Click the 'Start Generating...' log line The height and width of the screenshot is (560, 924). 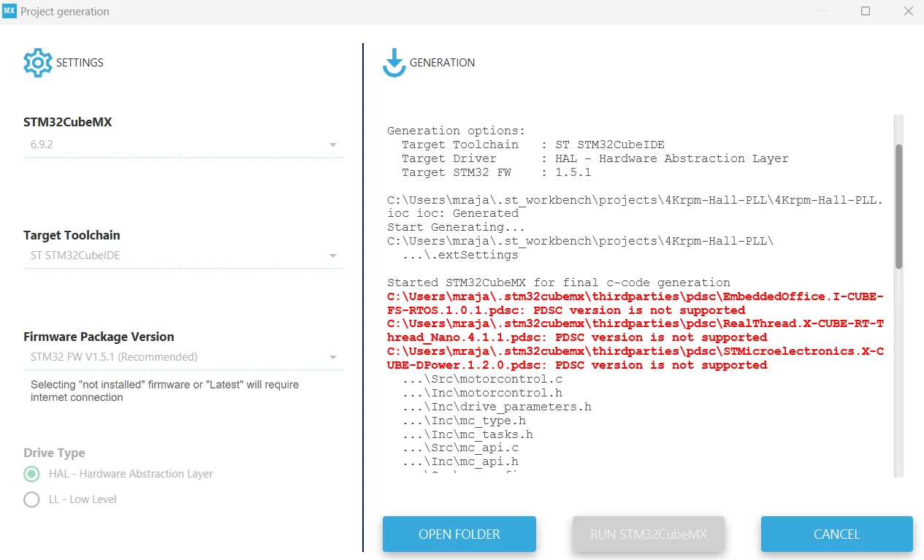click(x=457, y=227)
